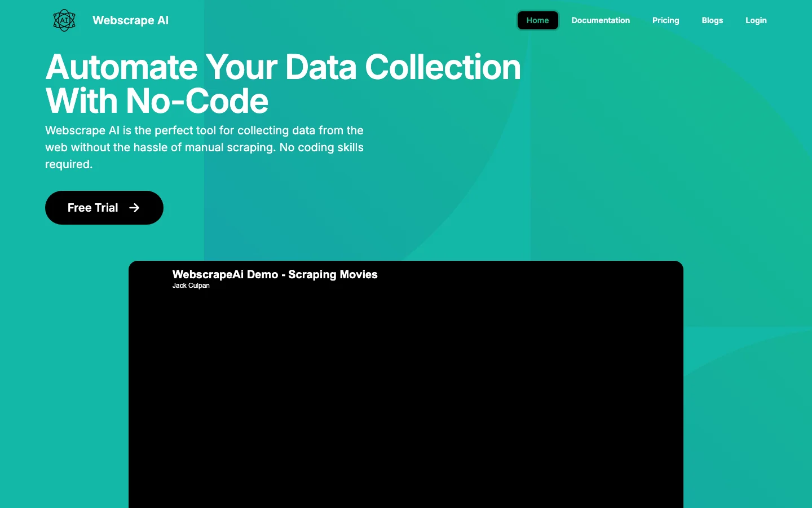Click the Jack Culpan author name

191,286
